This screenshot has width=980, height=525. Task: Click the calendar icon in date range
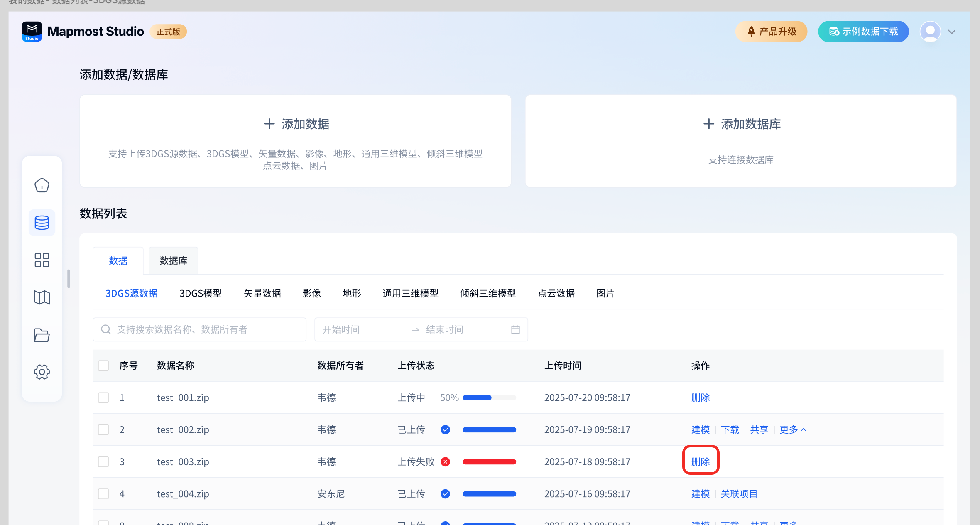click(515, 329)
